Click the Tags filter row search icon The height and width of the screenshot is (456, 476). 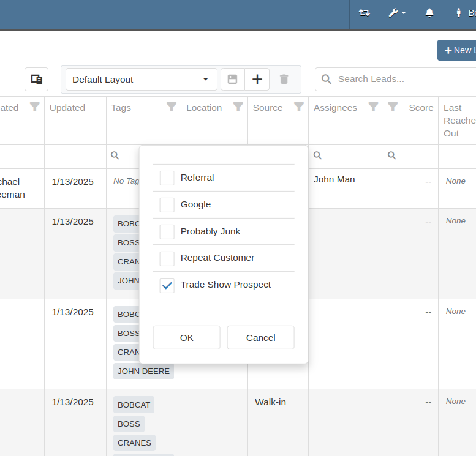pyautogui.click(x=115, y=155)
